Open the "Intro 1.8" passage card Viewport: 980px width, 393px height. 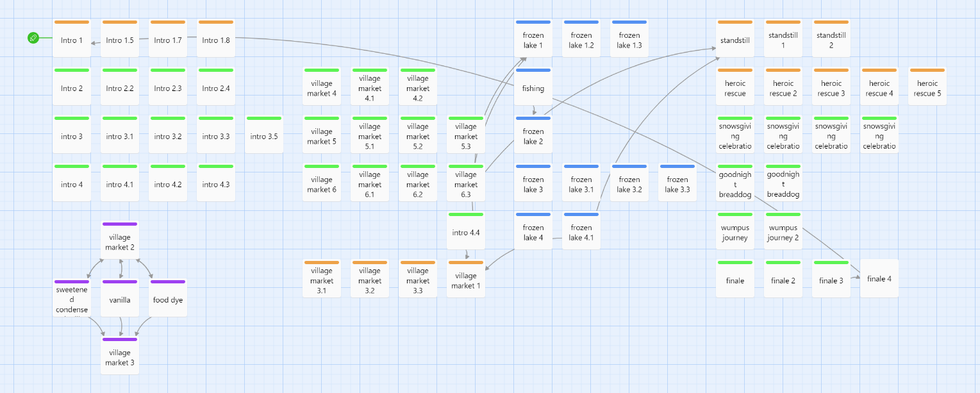tap(216, 38)
